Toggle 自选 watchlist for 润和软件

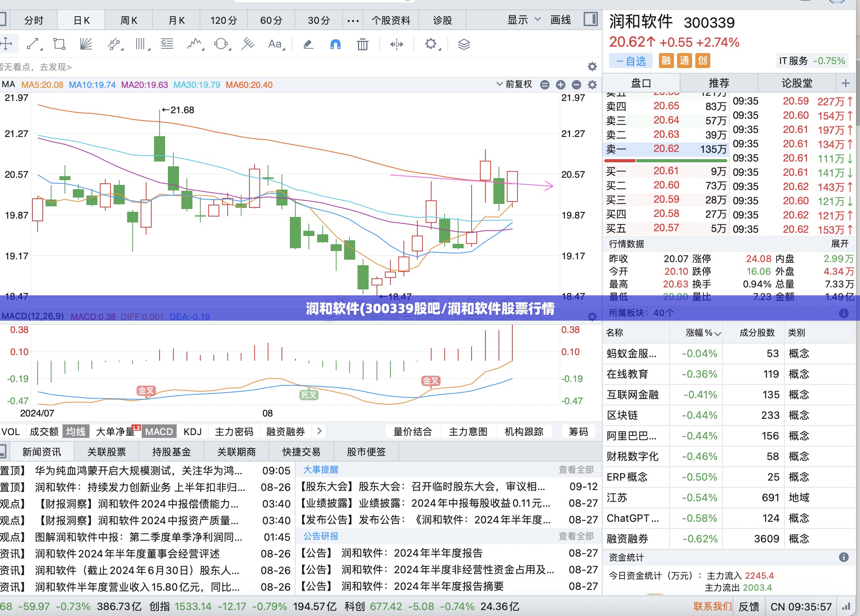coord(630,61)
